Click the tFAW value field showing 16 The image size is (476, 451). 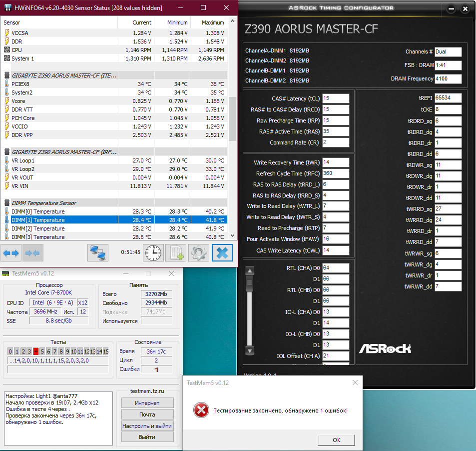(336, 239)
